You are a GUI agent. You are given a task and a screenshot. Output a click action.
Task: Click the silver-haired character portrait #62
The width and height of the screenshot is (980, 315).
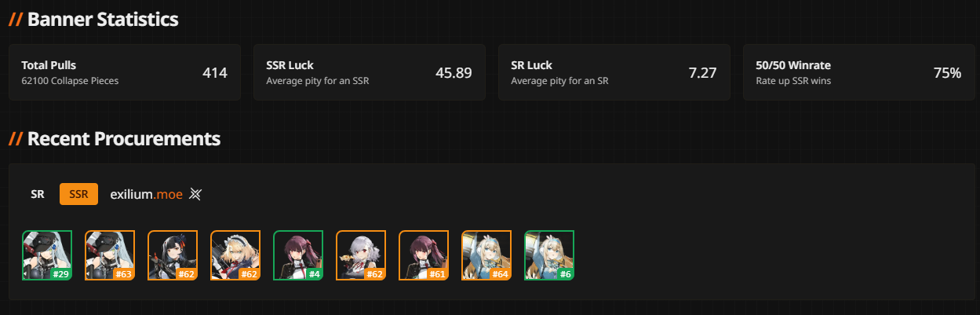click(361, 255)
